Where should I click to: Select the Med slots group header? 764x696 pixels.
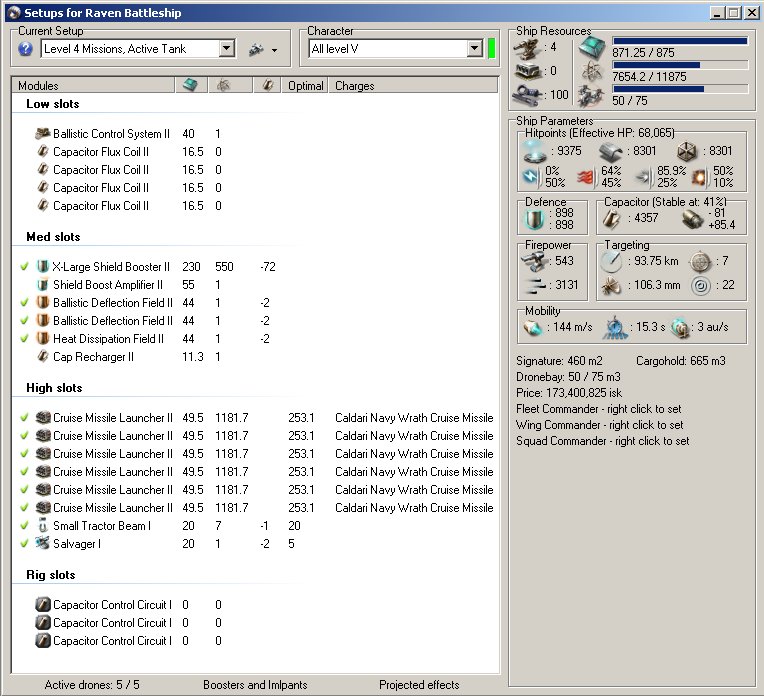[x=53, y=237]
